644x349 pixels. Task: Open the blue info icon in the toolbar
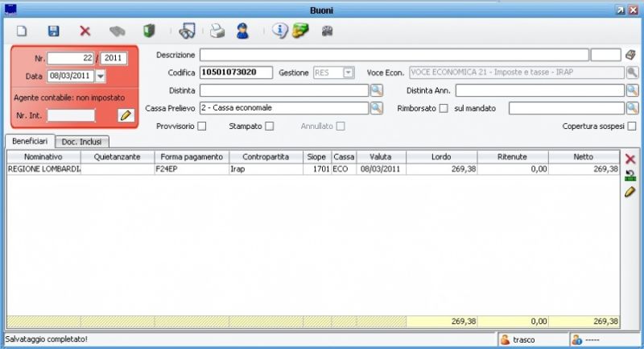(279, 31)
